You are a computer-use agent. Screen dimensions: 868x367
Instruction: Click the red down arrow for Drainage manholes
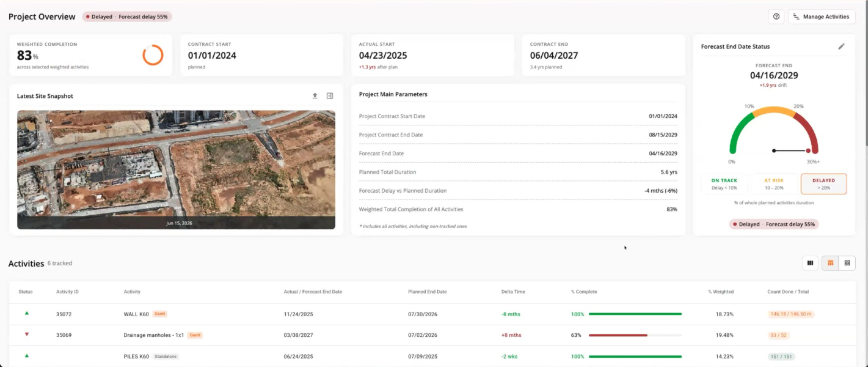pos(26,335)
